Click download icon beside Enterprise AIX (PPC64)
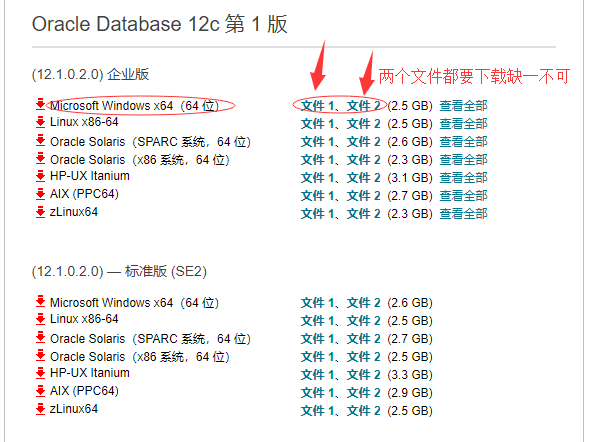591x442 pixels. click(40, 194)
